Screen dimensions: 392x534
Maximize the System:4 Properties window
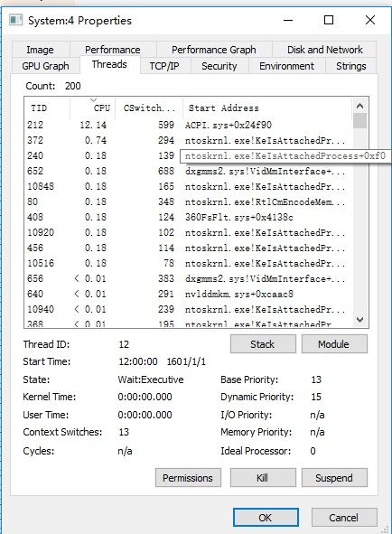point(329,20)
